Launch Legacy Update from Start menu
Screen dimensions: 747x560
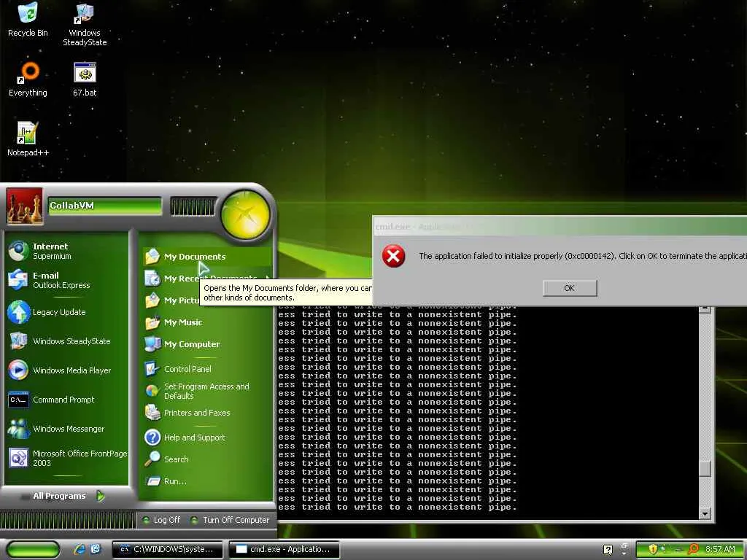coord(66,312)
